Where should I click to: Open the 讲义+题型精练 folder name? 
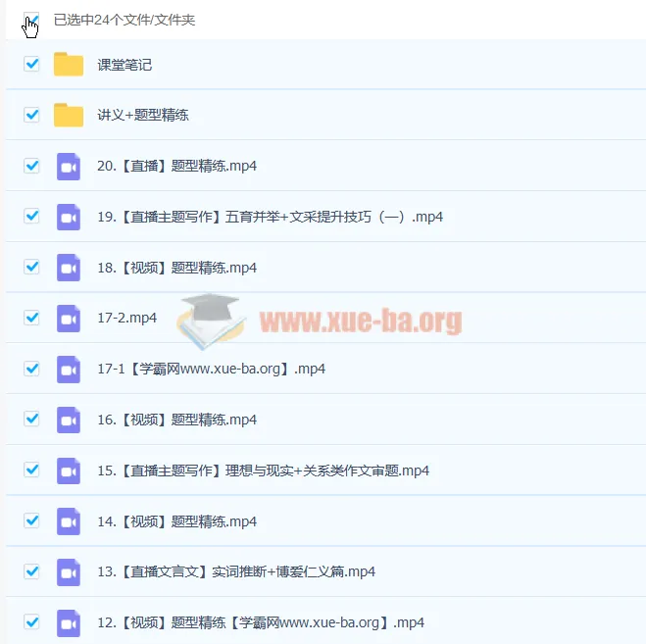pos(143,116)
